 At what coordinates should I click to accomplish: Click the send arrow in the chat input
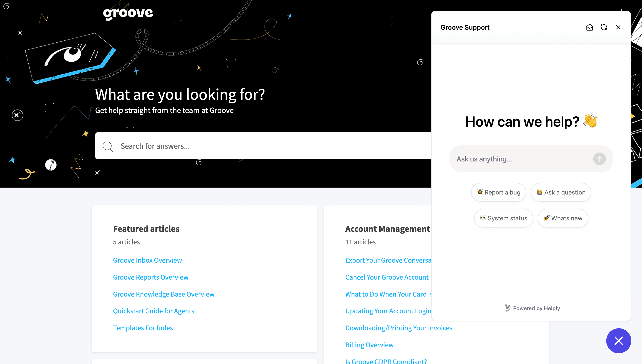599,159
